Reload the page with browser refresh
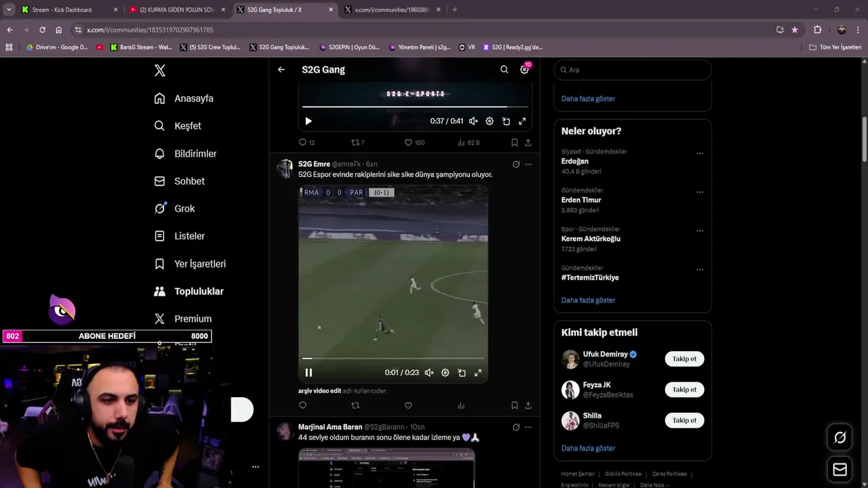Screen dimensions: 868x488 [42, 30]
